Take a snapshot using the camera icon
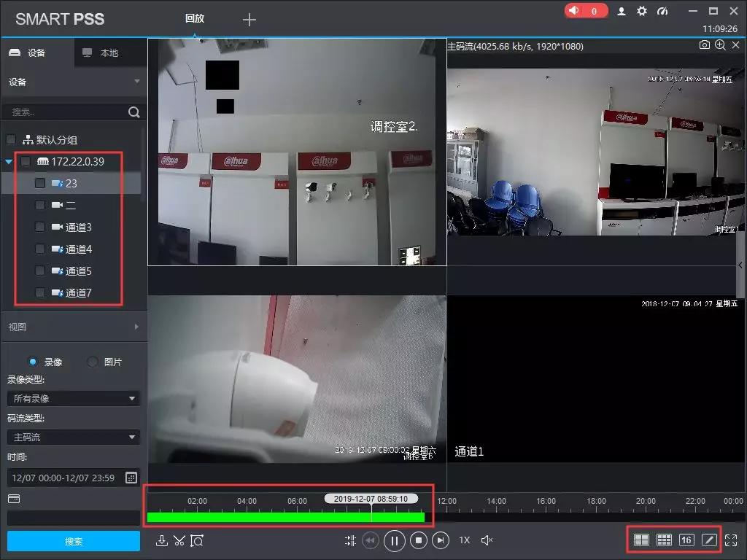The width and height of the screenshot is (747, 560). pyautogui.click(x=705, y=45)
